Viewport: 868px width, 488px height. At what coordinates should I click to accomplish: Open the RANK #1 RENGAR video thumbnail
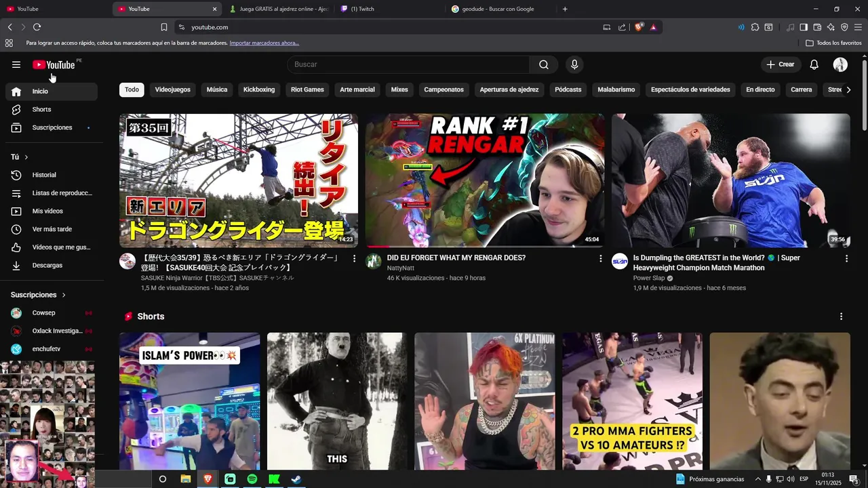pyautogui.click(x=485, y=180)
